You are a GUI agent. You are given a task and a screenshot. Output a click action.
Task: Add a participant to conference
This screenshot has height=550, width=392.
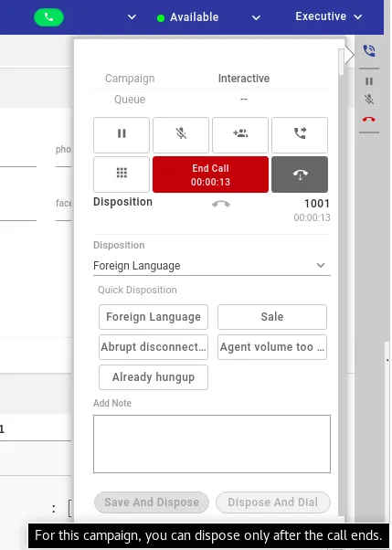(240, 135)
